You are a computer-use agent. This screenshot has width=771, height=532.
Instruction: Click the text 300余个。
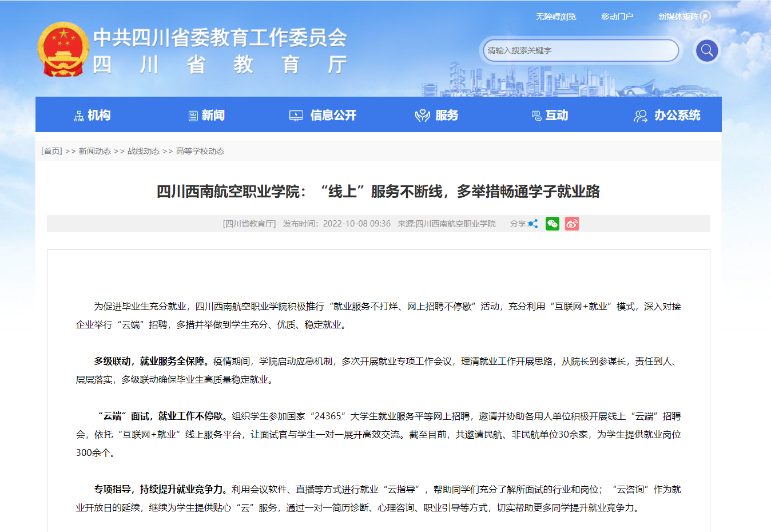97,452
